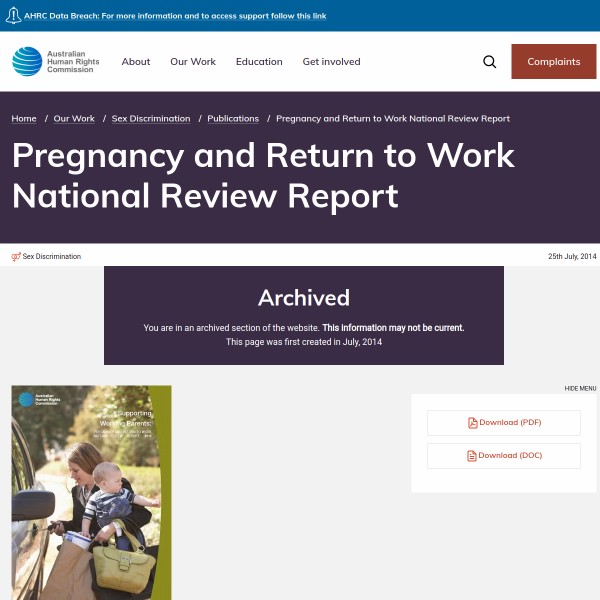Open the About menu
Viewport: 600px width, 600px height.
pyautogui.click(x=136, y=62)
